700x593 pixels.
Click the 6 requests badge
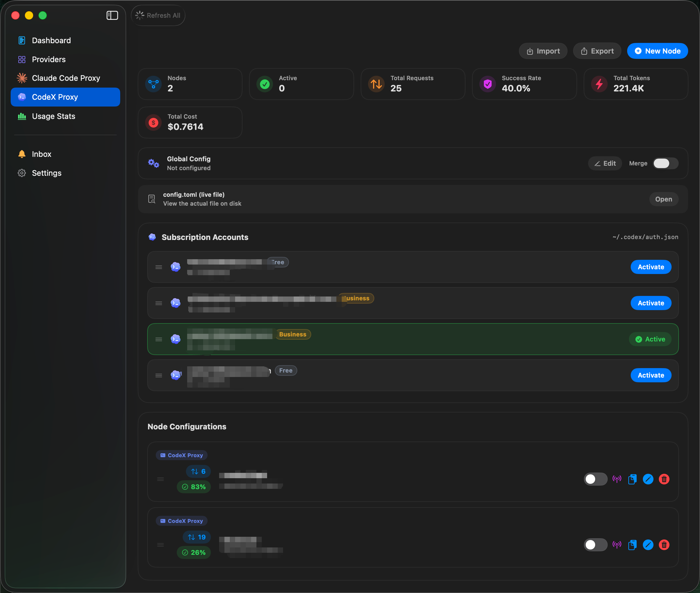(198, 472)
